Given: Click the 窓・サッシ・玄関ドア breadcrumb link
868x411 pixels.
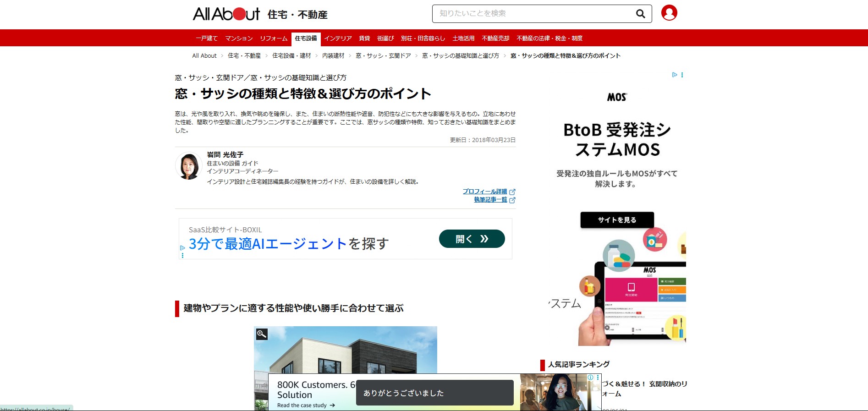Looking at the screenshot, I should 383,56.
